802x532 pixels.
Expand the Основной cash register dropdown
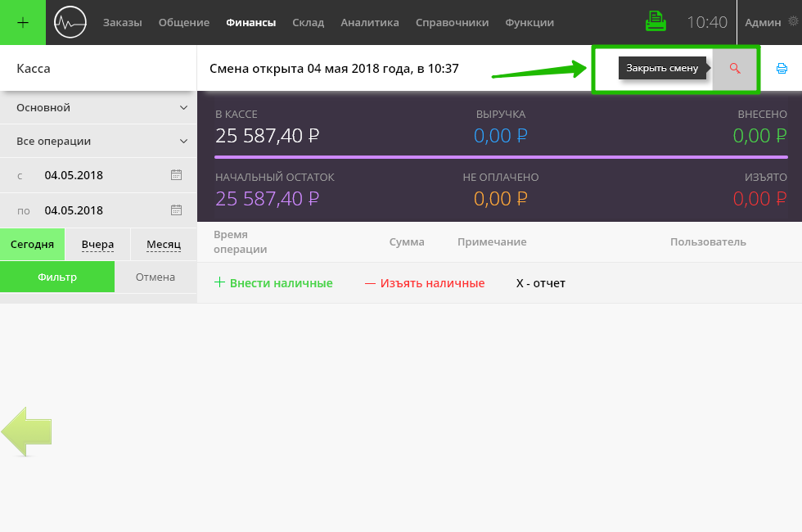coord(183,108)
